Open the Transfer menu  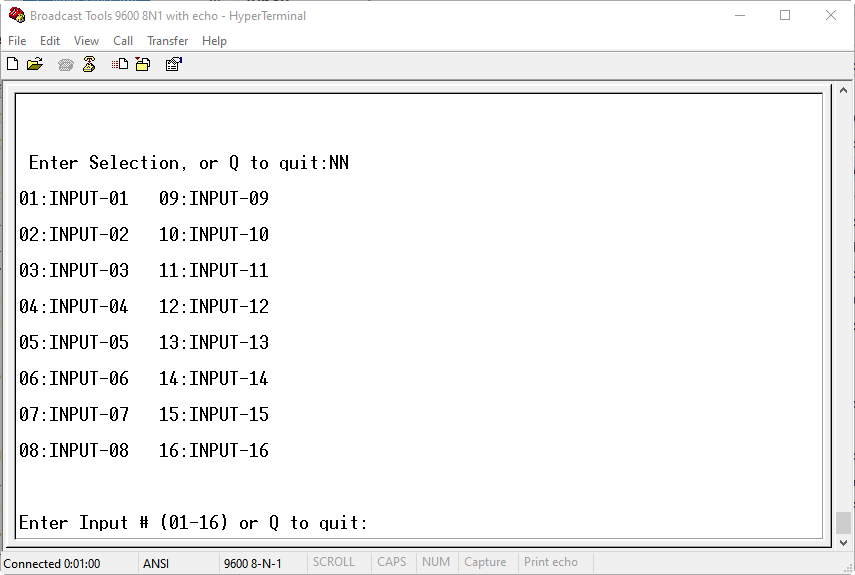pyautogui.click(x=167, y=41)
